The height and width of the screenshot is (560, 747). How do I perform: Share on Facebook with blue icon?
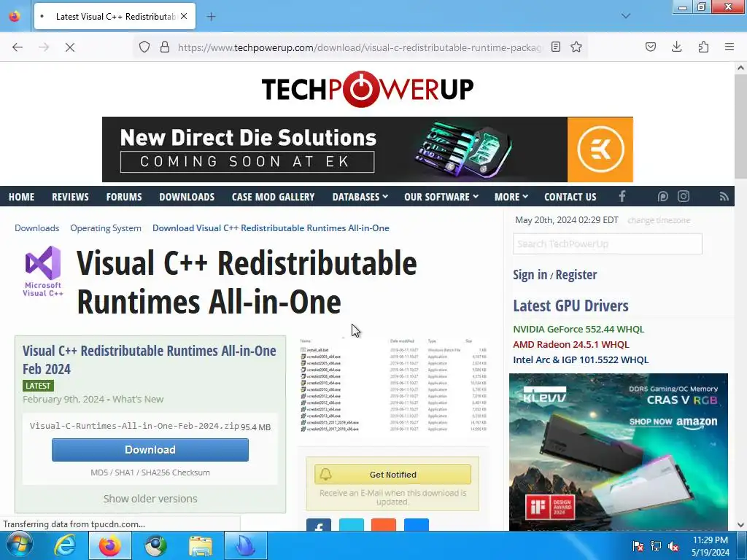(319, 525)
